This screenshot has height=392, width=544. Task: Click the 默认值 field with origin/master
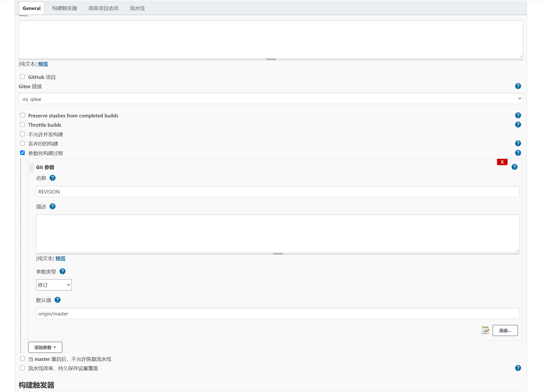278,314
